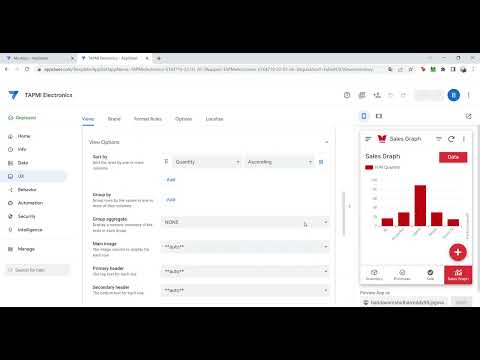Screen dimensions: 480x360
Task: Open the Automation section in sidebar
Action: [30, 203]
